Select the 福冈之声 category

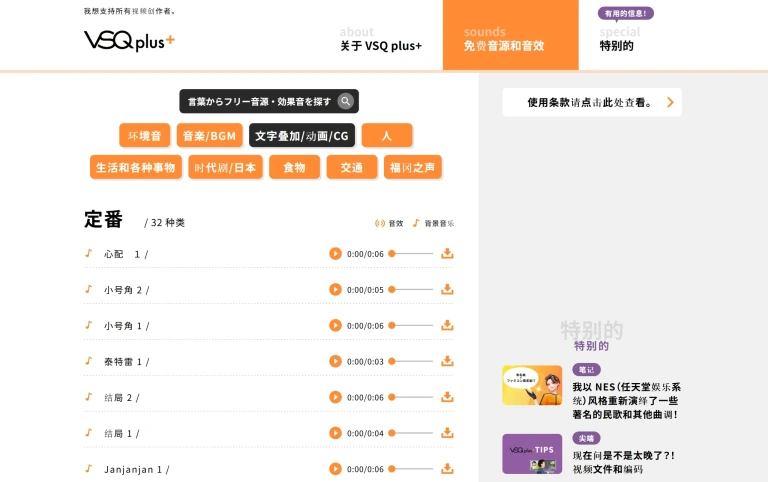tap(413, 168)
